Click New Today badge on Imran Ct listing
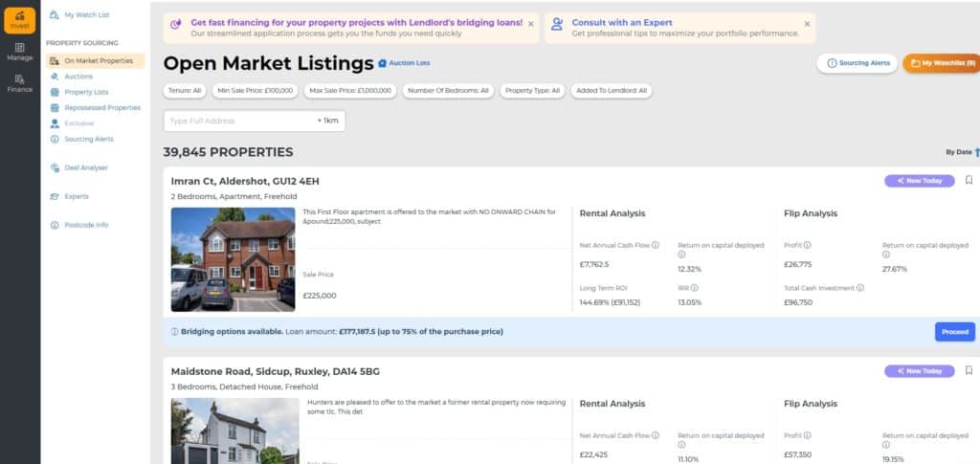Viewport: 980px width, 464px height. click(920, 181)
